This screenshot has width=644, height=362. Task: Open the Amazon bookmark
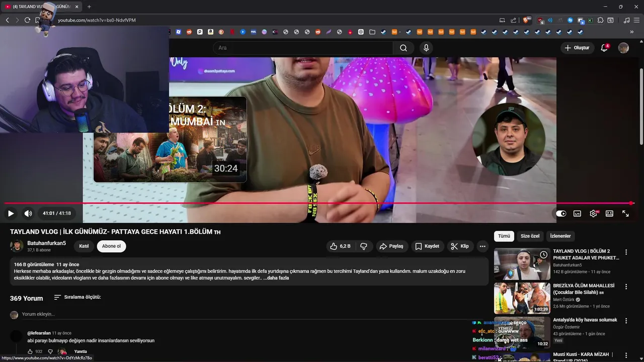pyautogui.click(x=210, y=32)
